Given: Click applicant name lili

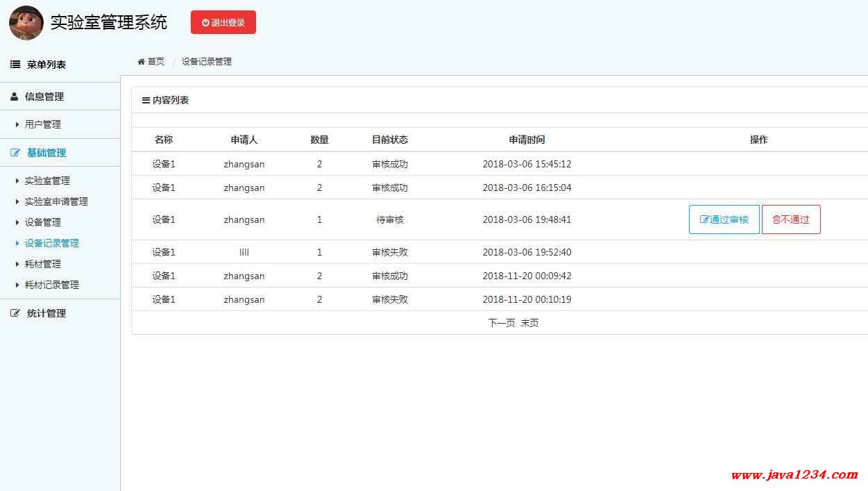Looking at the screenshot, I should (x=244, y=252).
